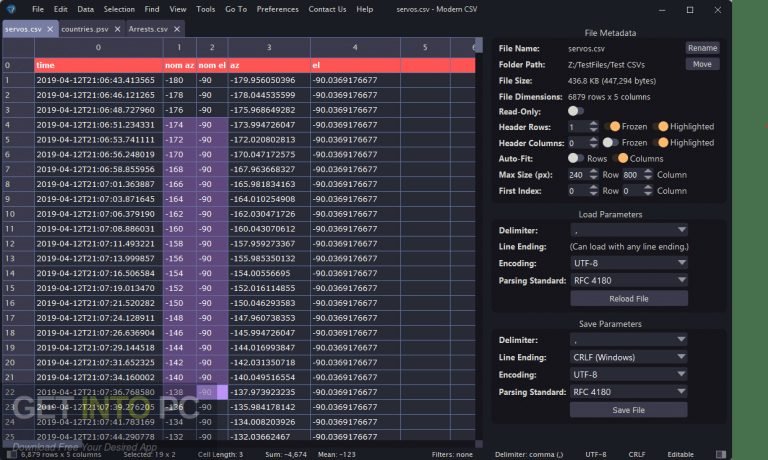The image size is (768, 460).
Task: Close the countries.psv tab
Action: click(x=117, y=29)
